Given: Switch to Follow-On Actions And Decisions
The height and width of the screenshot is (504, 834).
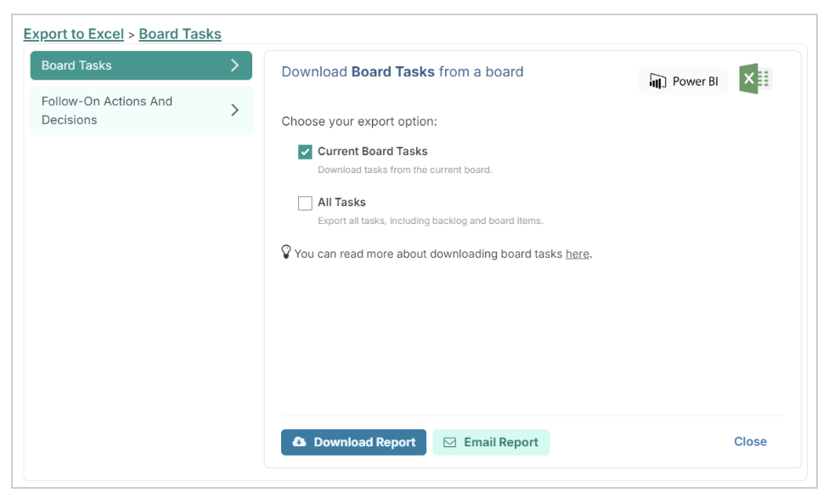Looking at the screenshot, I should coord(141,110).
